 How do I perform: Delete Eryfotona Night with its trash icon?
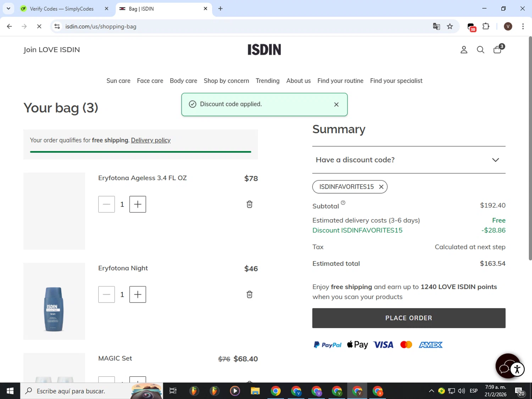(x=249, y=294)
